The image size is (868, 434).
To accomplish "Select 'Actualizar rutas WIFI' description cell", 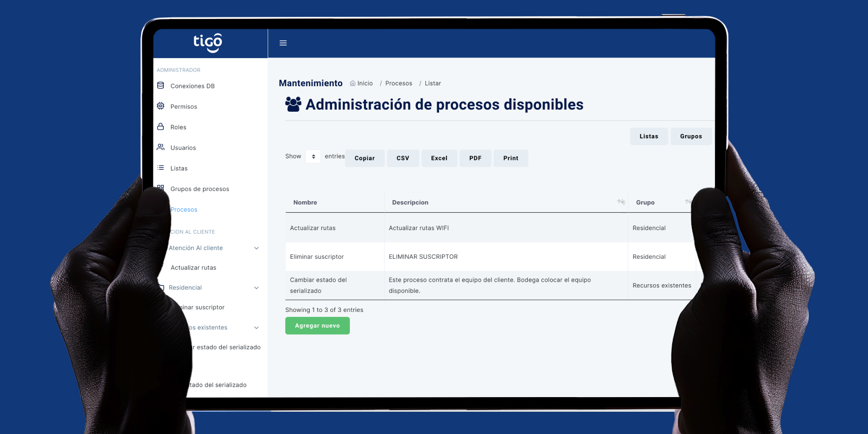I will (506, 228).
